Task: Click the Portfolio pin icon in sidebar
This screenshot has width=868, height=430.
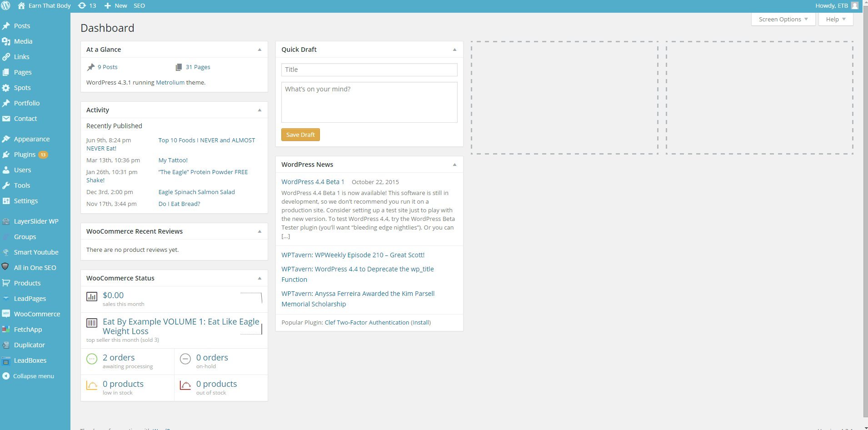Action: point(6,103)
